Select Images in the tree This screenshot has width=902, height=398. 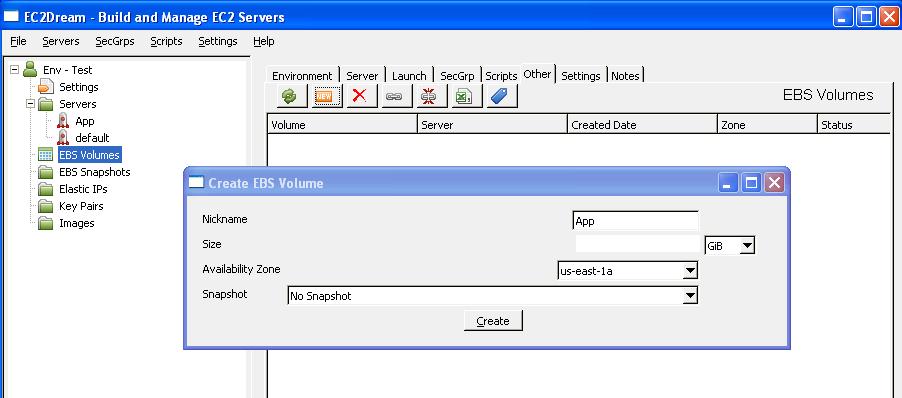point(77,223)
